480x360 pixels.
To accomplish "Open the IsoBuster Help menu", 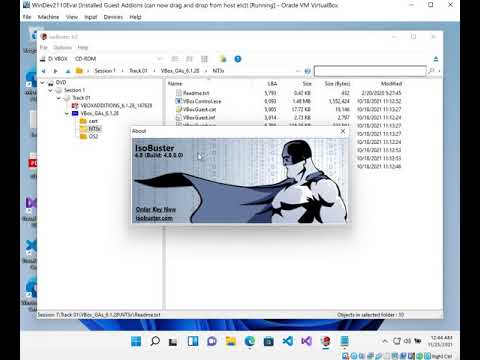I will [83, 47].
